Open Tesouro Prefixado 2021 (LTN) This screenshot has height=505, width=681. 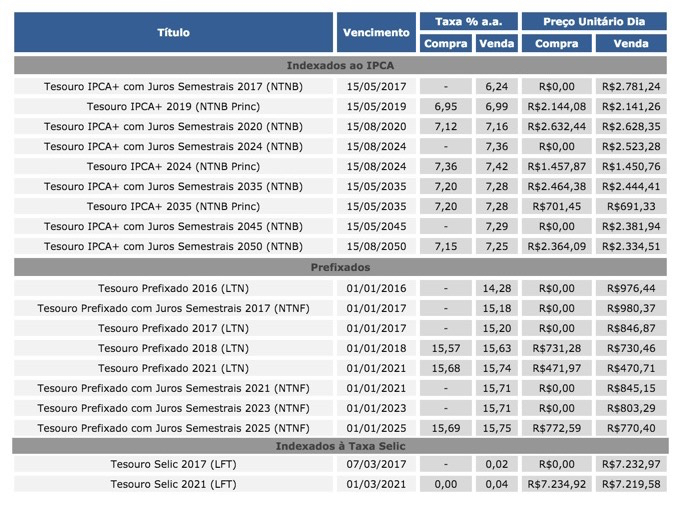[x=173, y=368]
